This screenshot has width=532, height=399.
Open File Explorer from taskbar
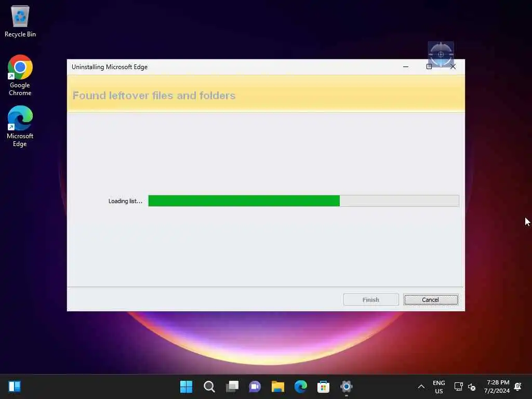(x=278, y=387)
